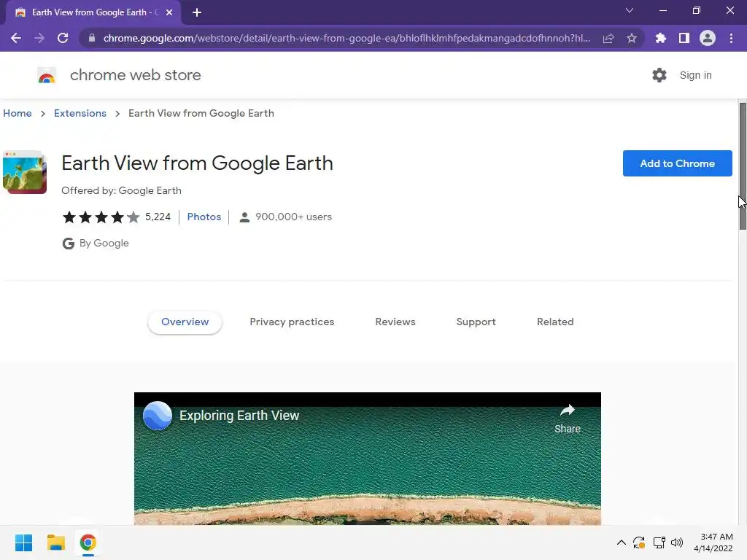The height and width of the screenshot is (560, 747).
Task: Select the Overview tab
Action: coord(185,322)
